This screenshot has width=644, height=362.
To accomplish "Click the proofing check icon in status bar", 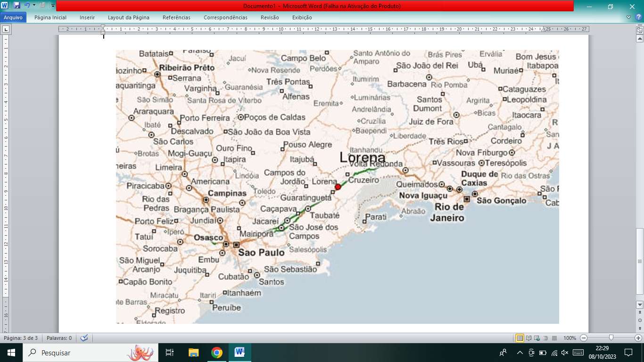I will (84, 338).
